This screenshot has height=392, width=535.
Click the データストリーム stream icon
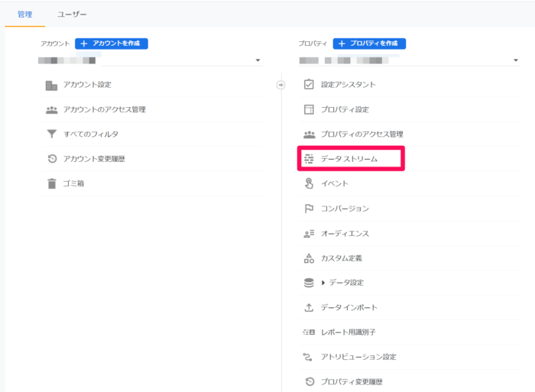coord(309,159)
